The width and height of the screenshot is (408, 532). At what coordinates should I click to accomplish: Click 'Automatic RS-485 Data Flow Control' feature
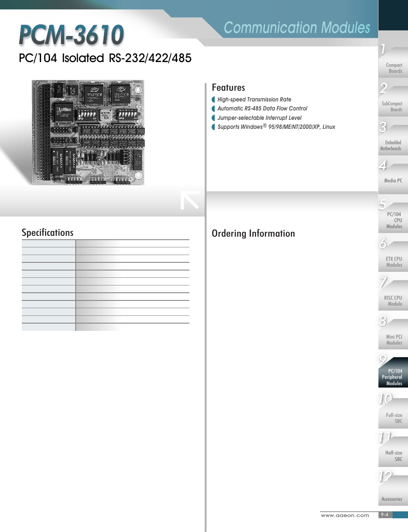click(x=262, y=109)
